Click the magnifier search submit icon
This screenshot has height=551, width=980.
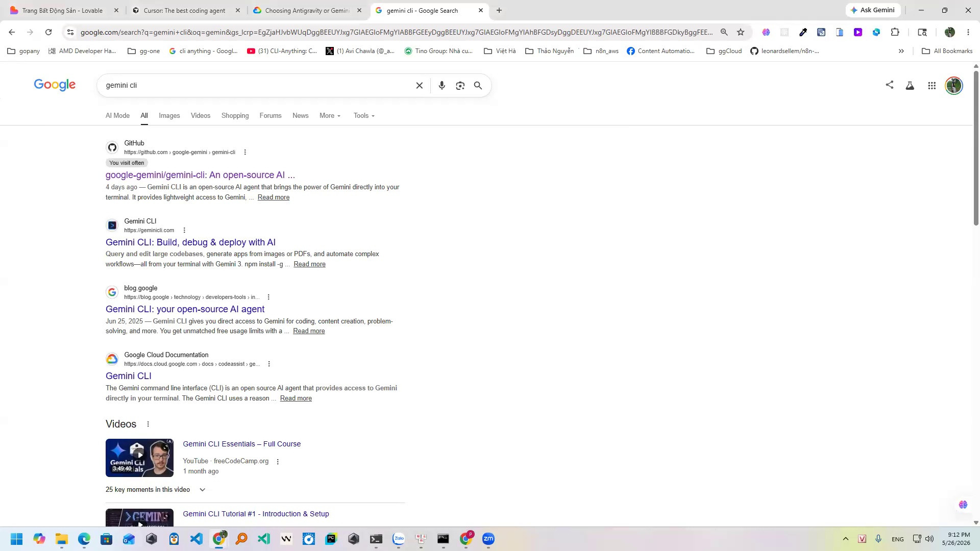pos(478,86)
